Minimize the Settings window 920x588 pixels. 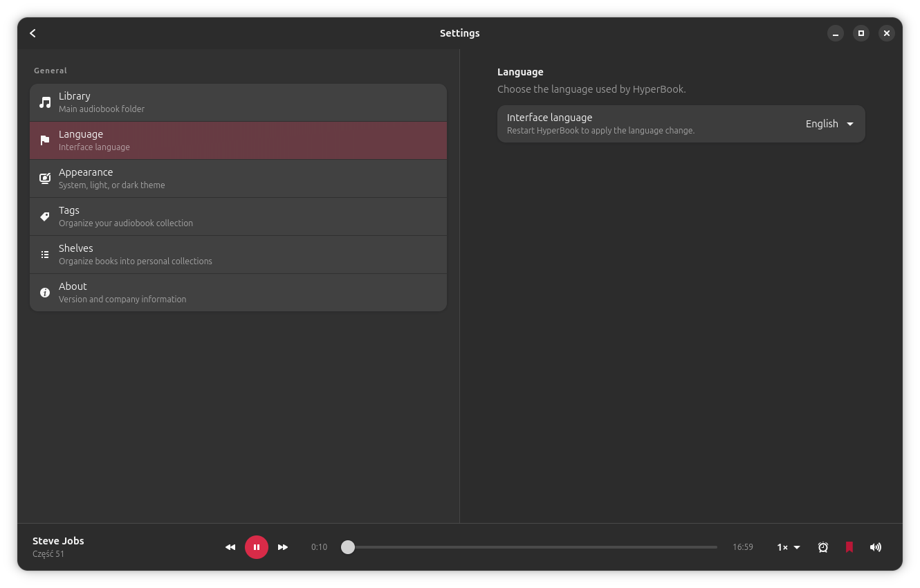pos(836,33)
